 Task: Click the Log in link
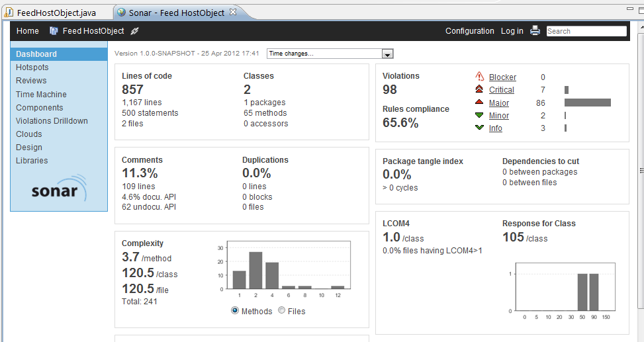(x=512, y=31)
